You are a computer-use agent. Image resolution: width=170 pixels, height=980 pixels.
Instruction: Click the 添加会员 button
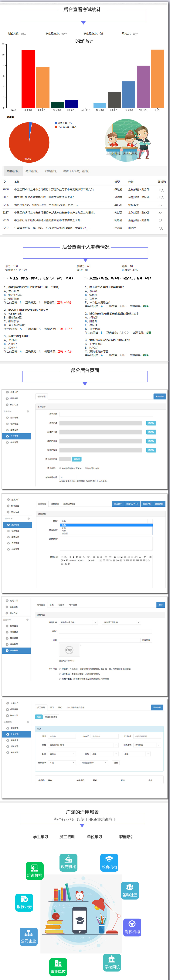pos(157,708)
